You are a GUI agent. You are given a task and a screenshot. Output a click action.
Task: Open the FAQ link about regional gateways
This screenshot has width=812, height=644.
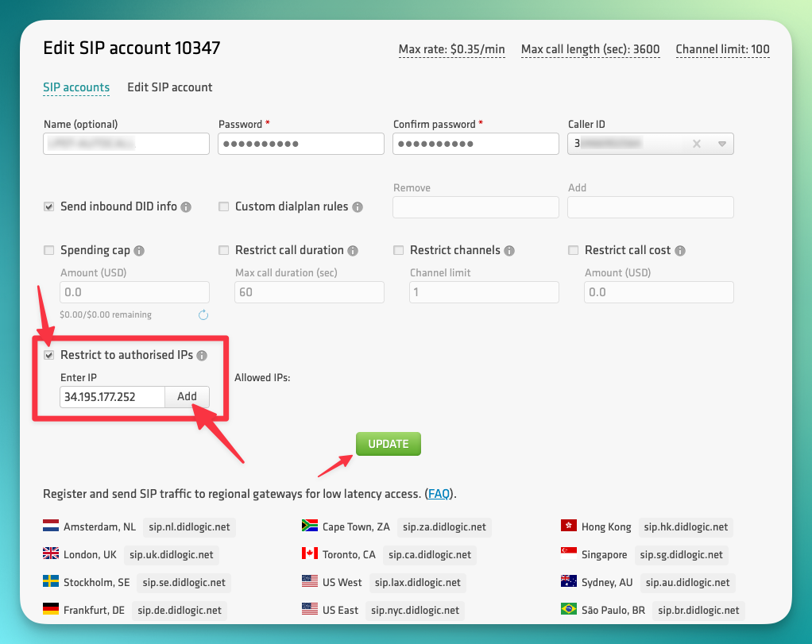click(x=438, y=493)
